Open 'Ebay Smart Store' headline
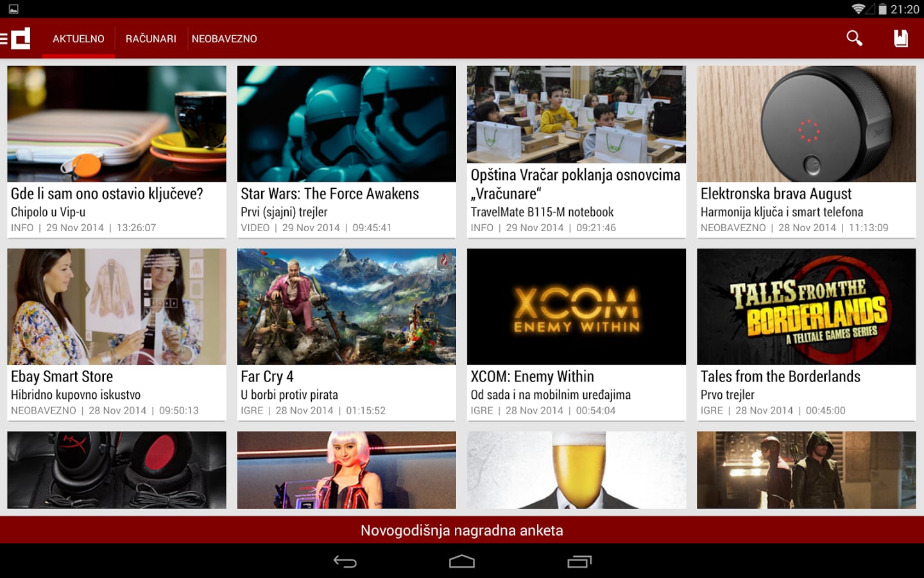924x578 pixels. [62, 377]
